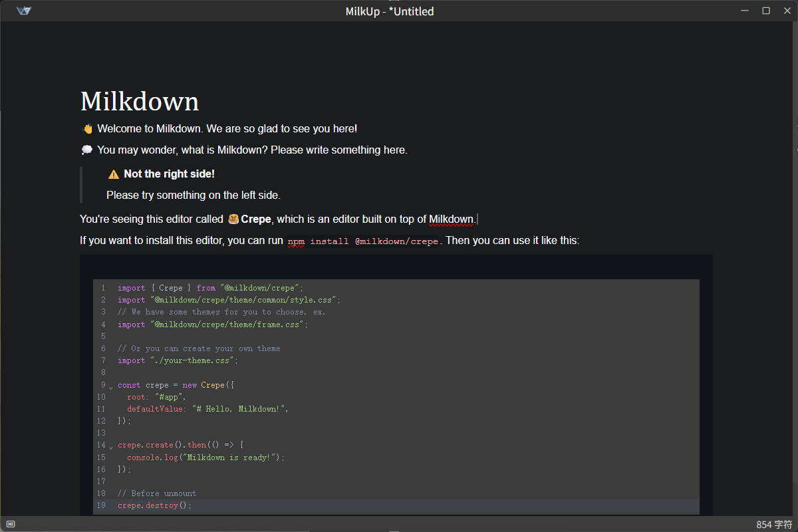Click the bold word Crepe in paragraph
This screenshot has height=532, width=798.
256,219
